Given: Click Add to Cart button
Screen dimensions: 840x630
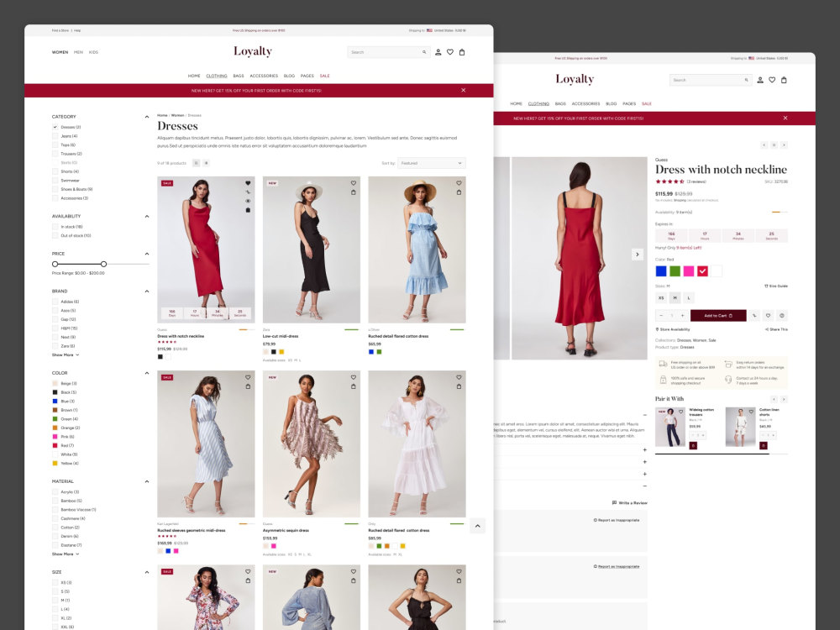Looking at the screenshot, I should tap(718, 316).
